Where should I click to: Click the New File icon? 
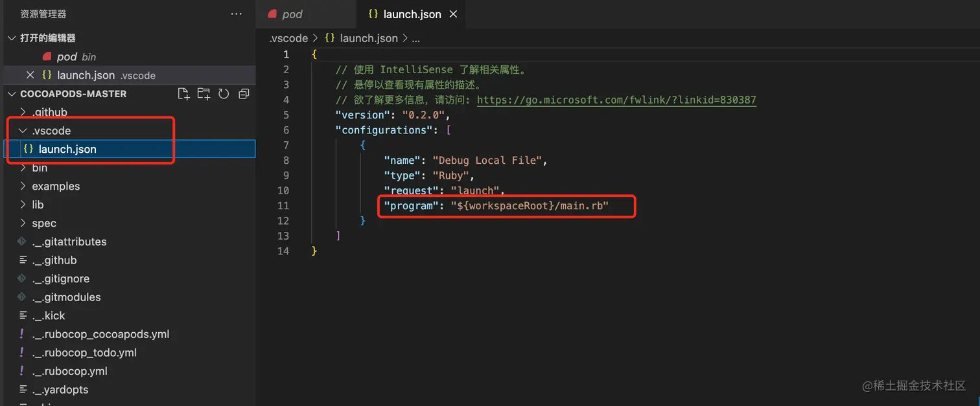coord(183,94)
